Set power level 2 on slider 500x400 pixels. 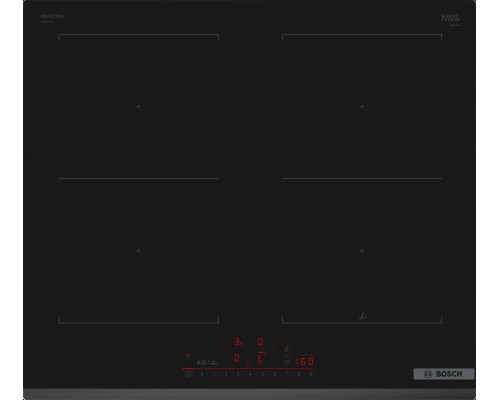226,374
